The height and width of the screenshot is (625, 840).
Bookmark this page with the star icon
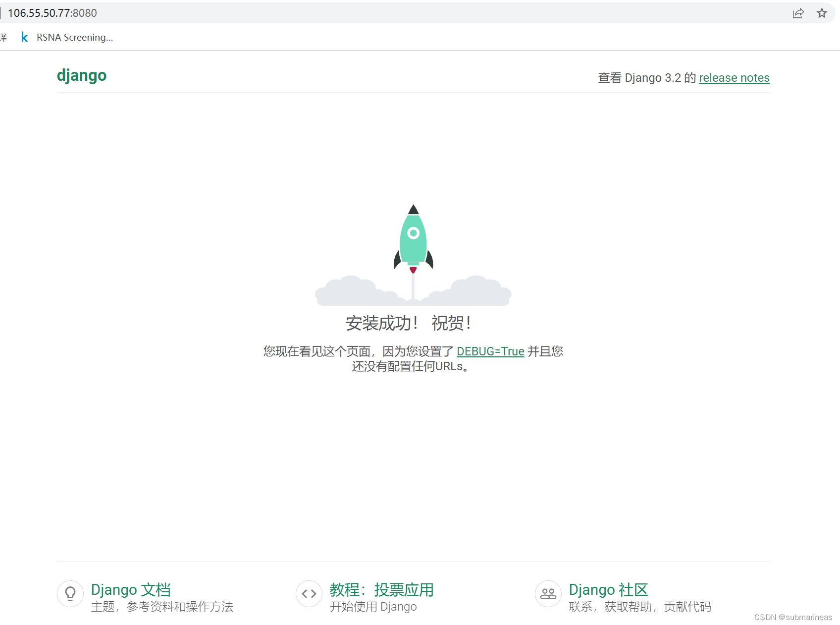(x=822, y=13)
